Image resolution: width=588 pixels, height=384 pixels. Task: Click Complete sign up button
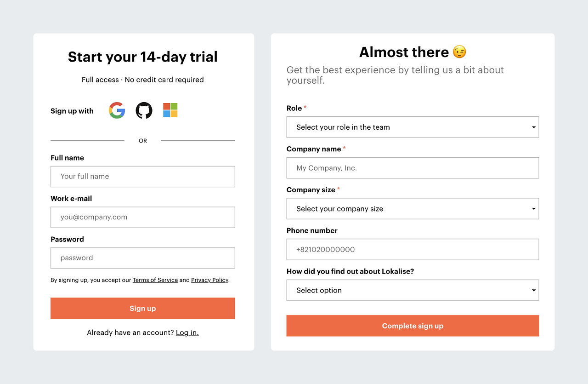[412, 326]
